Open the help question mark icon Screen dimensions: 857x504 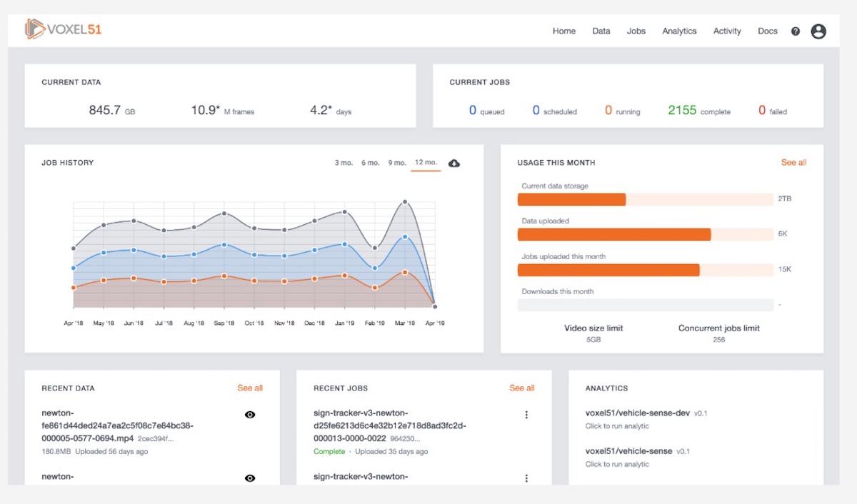(795, 31)
